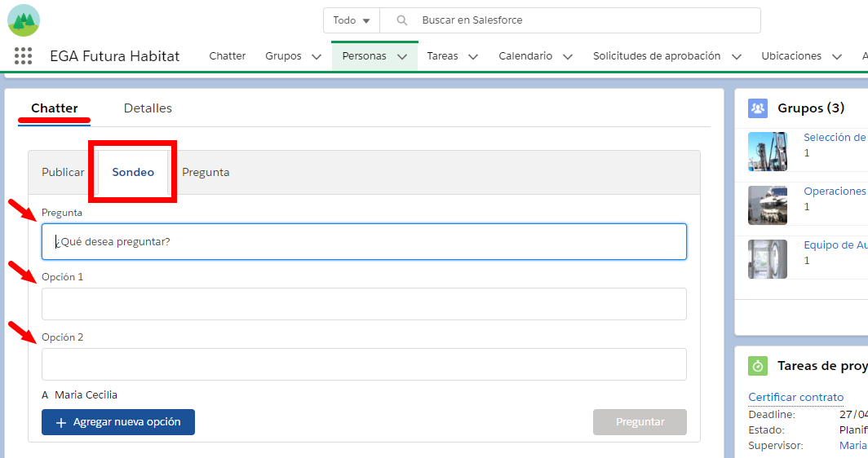The width and height of the screenshot is (868, 458).
Task: Select the Publicar tab
Action: [x=63, y=173]
